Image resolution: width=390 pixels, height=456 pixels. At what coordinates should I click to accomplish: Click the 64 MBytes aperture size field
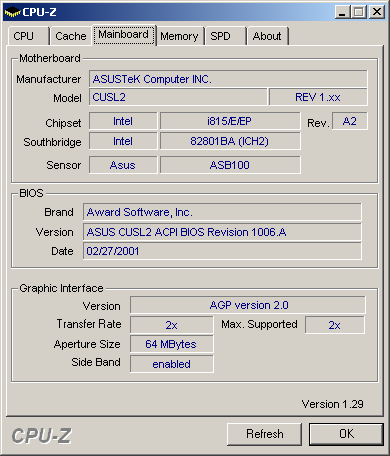[172, 344]
